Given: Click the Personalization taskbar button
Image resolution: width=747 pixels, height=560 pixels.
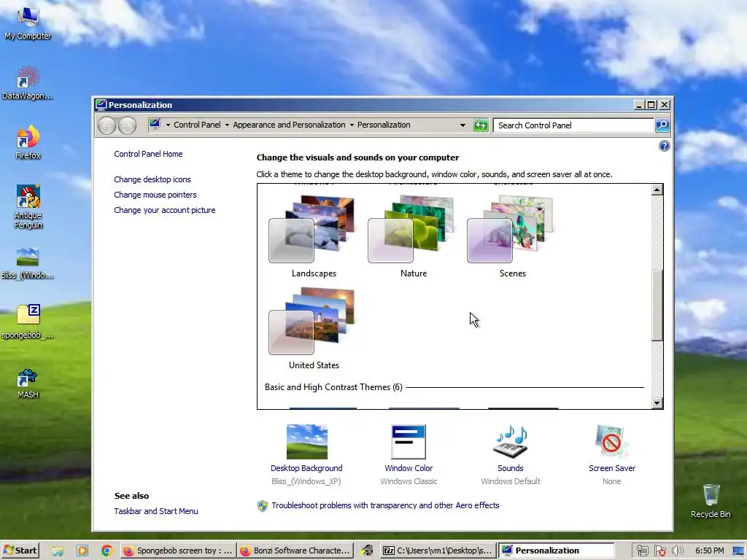Looking at the screenshot, I should coord(556,551).
